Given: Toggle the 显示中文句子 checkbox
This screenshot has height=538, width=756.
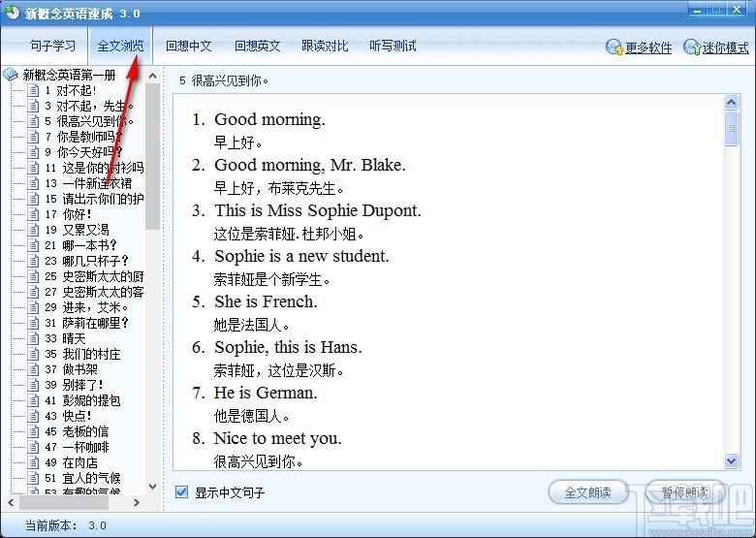Looking at the screenshot, I should [x=182, y=492].
